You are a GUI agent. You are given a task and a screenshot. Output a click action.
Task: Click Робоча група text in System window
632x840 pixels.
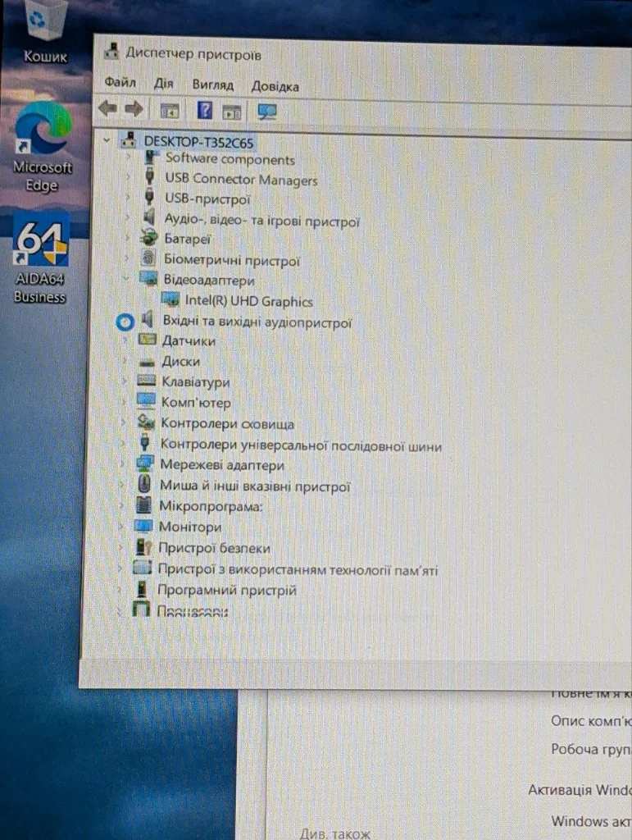click(x=591, y=749)
